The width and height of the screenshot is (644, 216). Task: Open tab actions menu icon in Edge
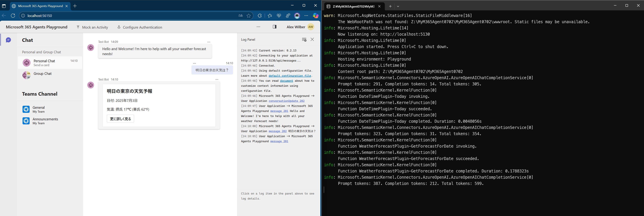point(4,6)
